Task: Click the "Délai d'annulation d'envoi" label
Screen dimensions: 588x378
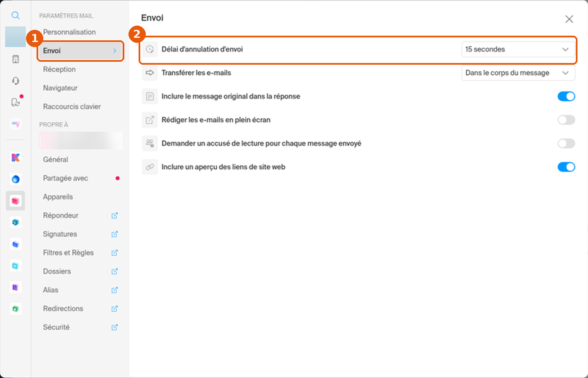Action: click(202, 49)
